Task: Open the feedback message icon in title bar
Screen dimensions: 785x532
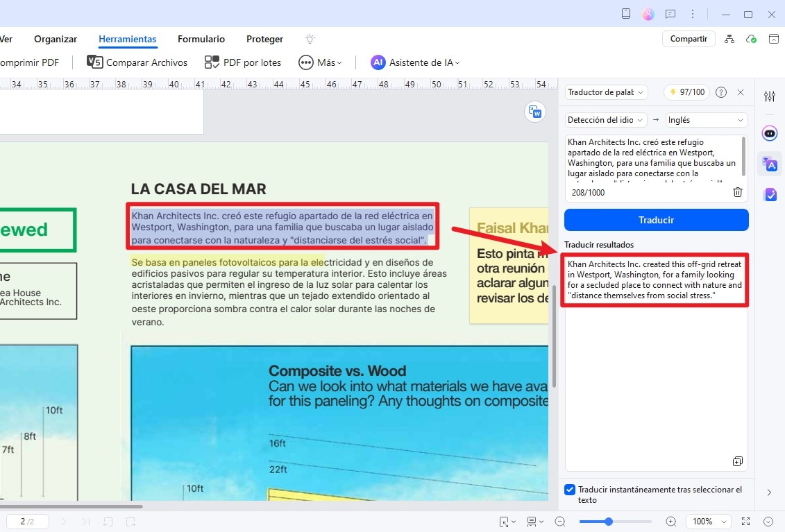Action: (670, 14)
